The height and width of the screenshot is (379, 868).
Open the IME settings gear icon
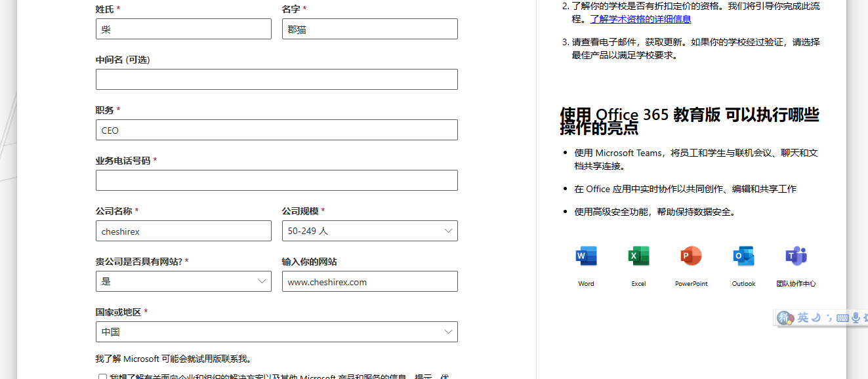point(866,318)
